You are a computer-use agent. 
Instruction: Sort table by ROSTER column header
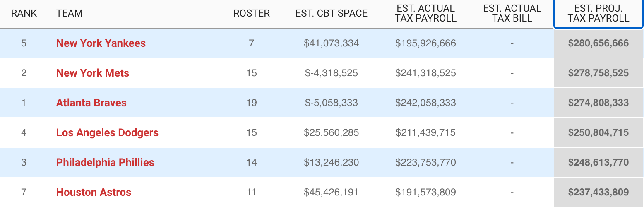pyautogui.click(x=252, y=13)
